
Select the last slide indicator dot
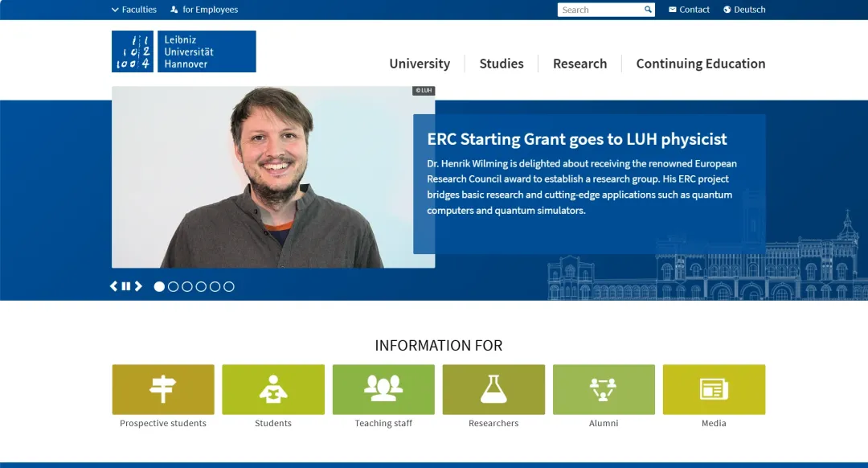(229, 286)
